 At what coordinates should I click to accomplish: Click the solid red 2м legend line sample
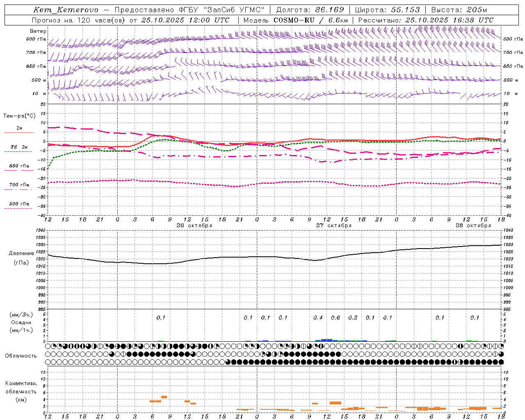pyautogui.click(x=19, y=133)
